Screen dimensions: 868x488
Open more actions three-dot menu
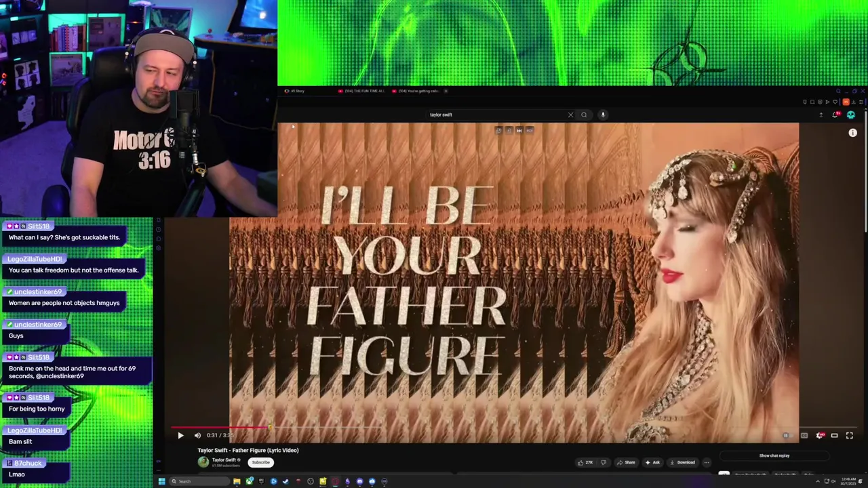point(706,462)
